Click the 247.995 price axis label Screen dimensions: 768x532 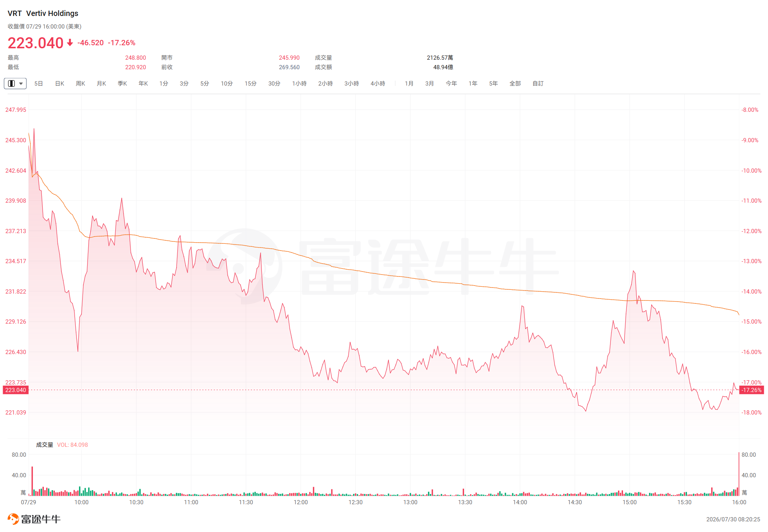pos(16,110)
